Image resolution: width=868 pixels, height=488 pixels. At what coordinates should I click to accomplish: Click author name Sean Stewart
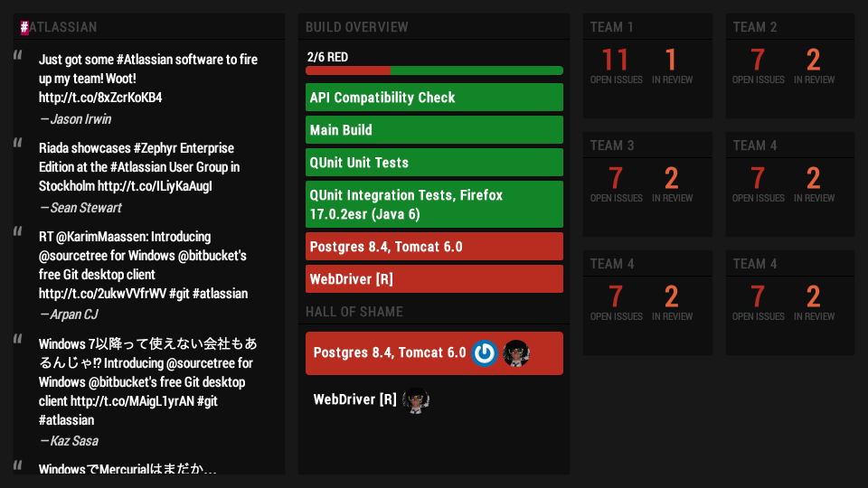pos(86,208)
